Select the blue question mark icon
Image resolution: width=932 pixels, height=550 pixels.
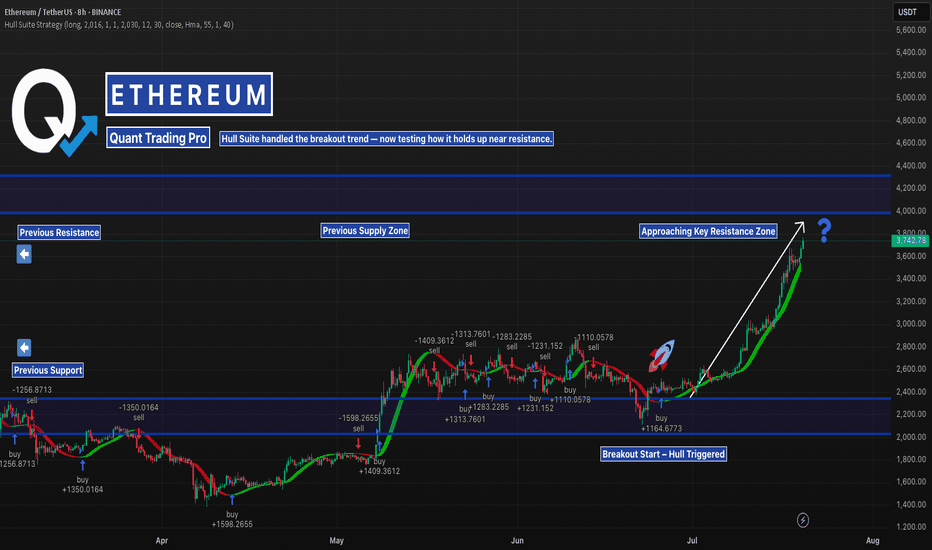(x=824, y=230)
